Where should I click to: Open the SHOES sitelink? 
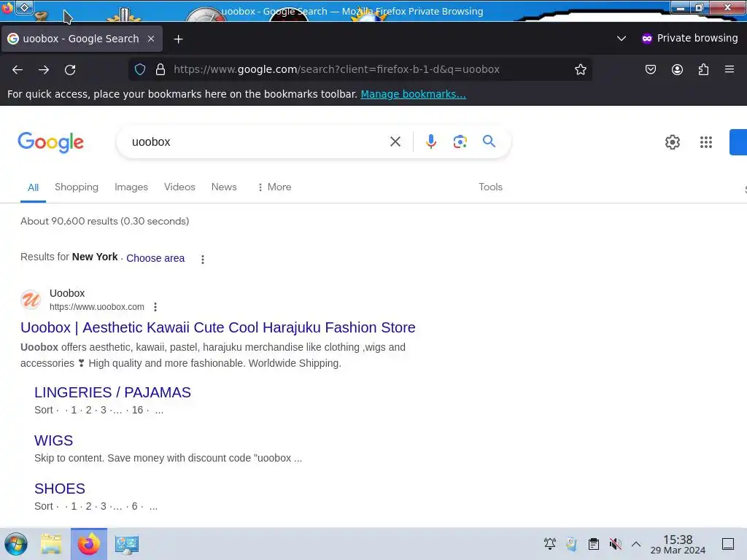click(x=60, y=489)
